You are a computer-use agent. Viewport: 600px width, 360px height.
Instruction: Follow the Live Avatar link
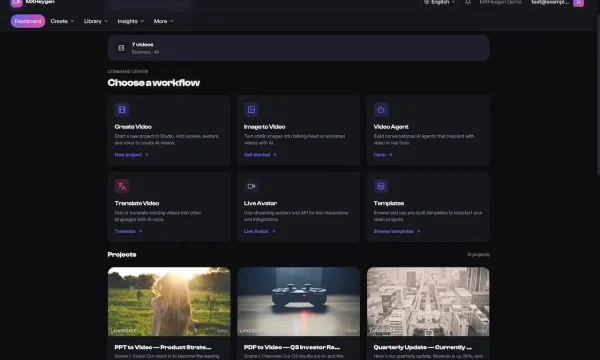259,231
